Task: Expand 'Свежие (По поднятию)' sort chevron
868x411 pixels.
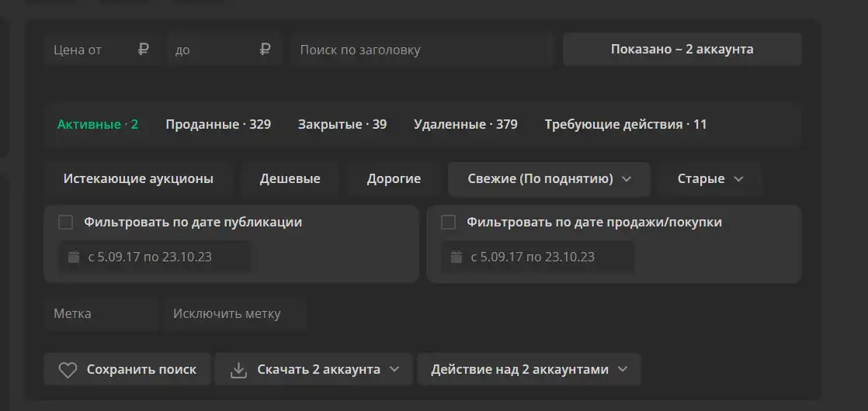Action: click(x=627, y=179)
